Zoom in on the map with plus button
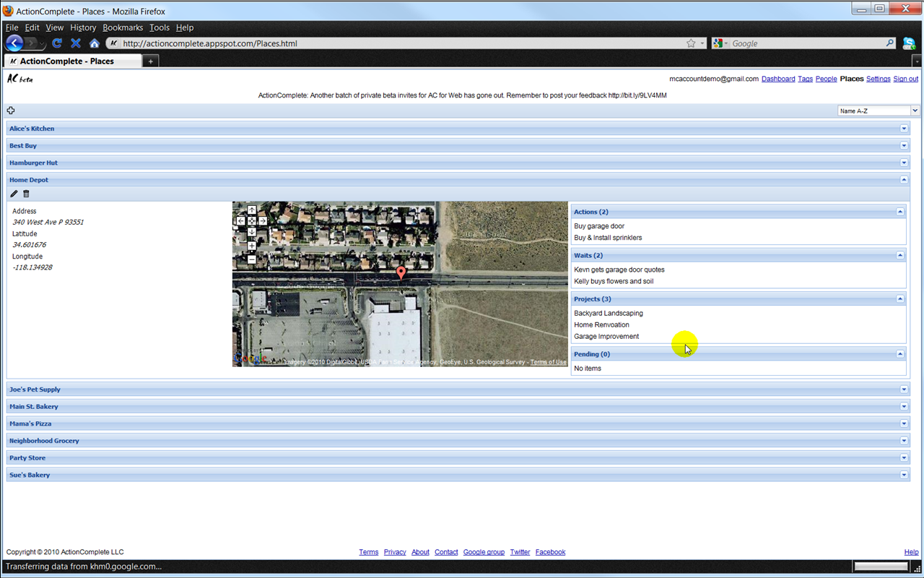This screenshot has width=924, height=578. [252, 246]
